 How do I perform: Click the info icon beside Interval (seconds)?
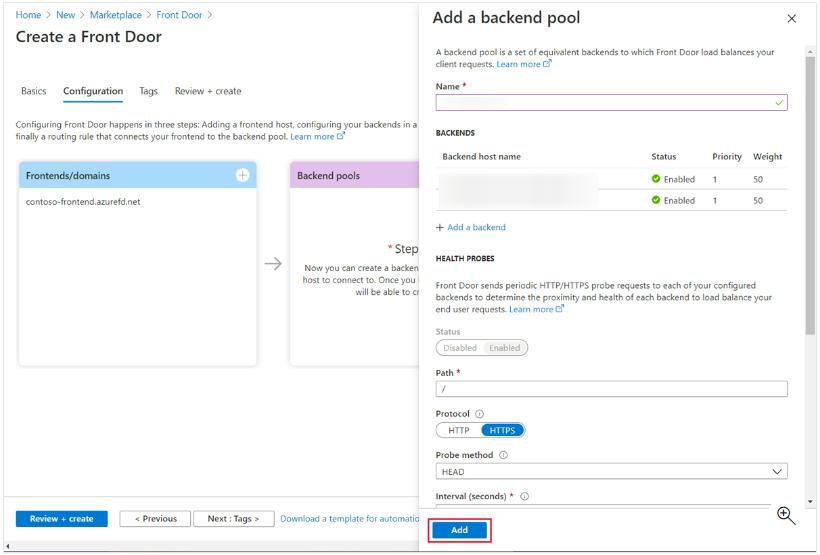(x=524, y=496)
